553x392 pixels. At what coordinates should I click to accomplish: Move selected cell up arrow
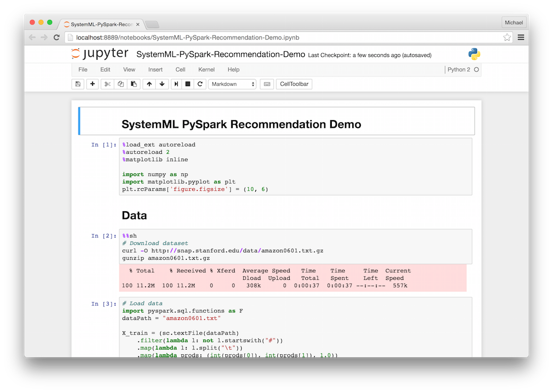[x=149, y=84]
